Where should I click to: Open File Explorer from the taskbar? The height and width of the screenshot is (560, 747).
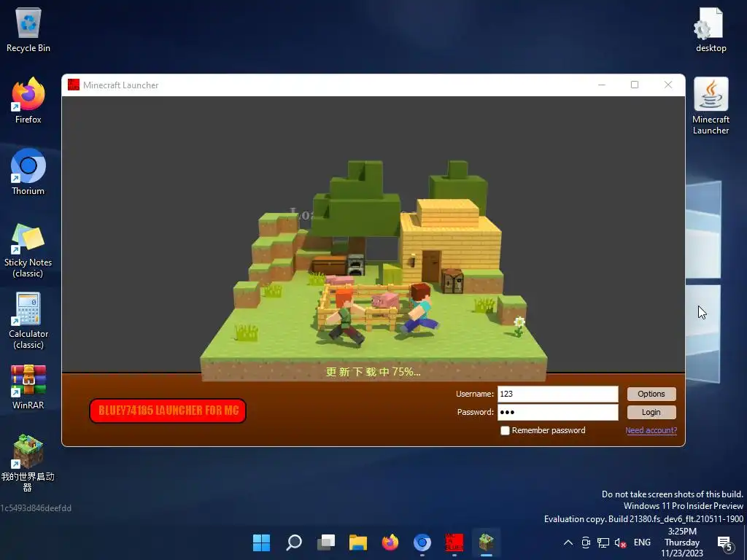click(357, 542)
